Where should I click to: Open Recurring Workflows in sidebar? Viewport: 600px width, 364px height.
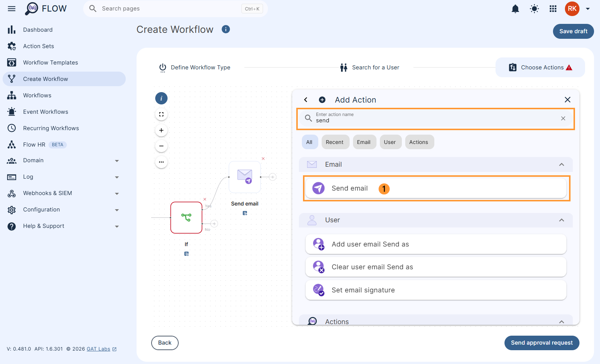[64, 128]
